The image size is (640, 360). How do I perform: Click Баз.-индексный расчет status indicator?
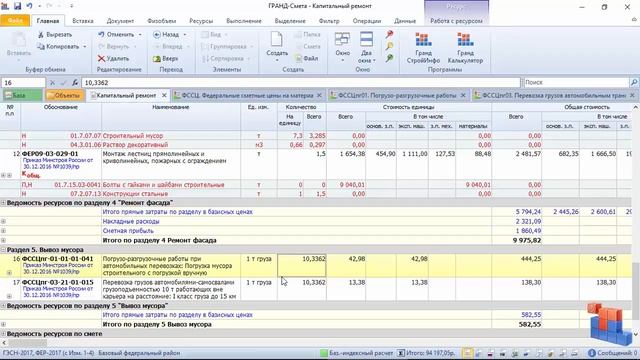[x=356, y=353]
